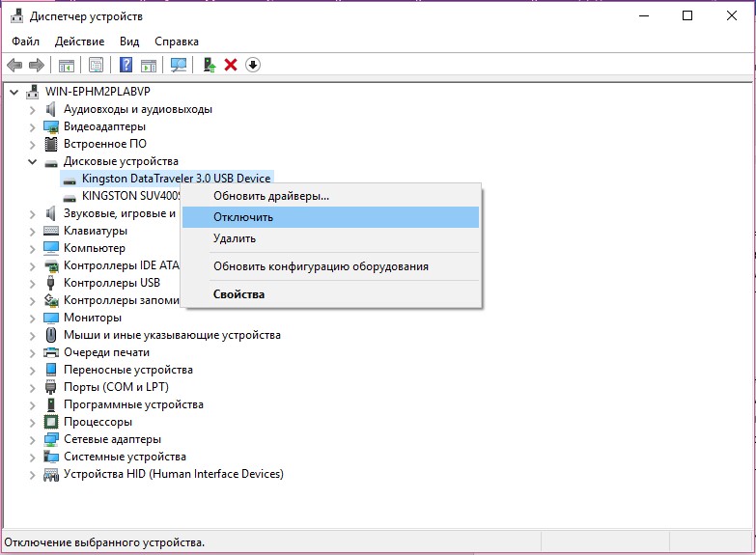Expand the Мониторы chevron
Image resolution: width=756 pixels, height=555 pixels.
[32, 319]
